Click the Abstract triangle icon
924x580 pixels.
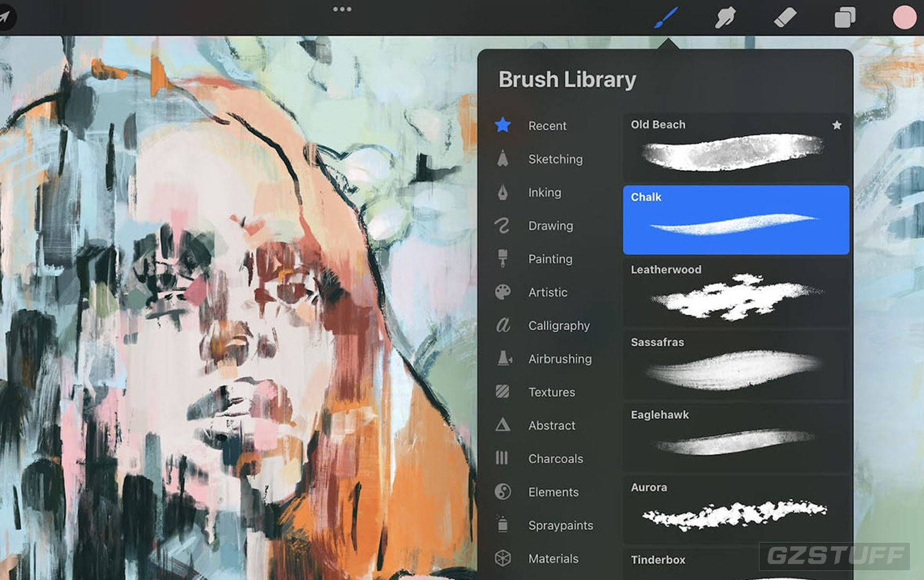503,425
